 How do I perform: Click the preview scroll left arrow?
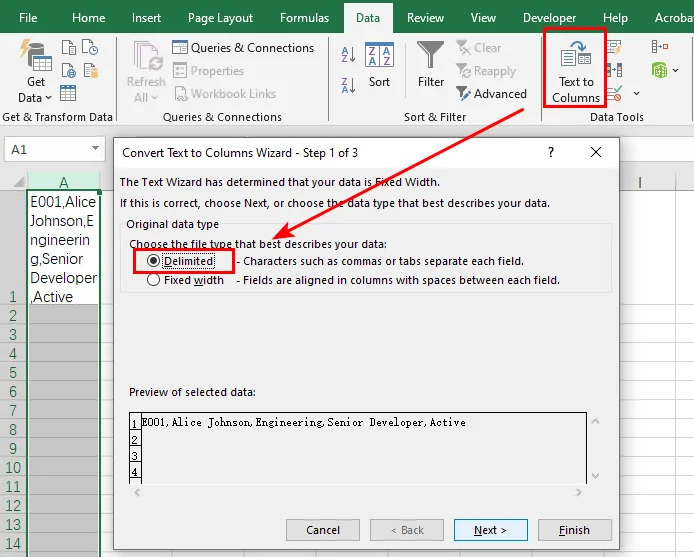[x=137, y=492]
